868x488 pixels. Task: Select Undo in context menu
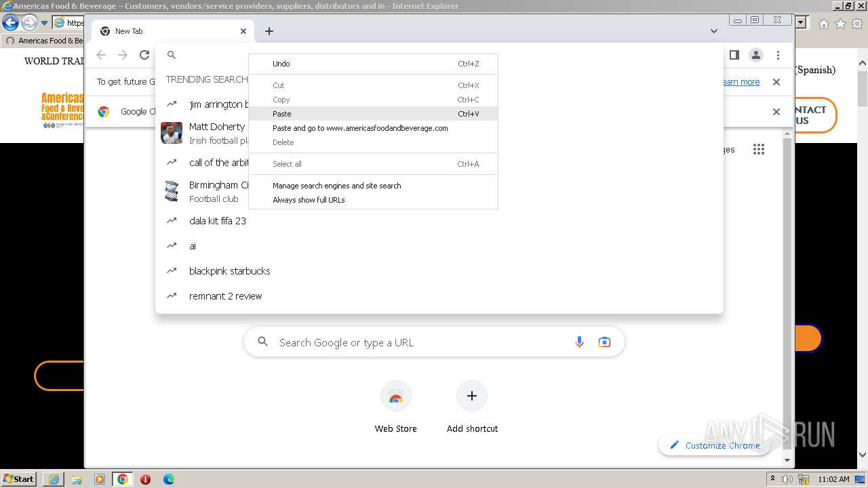coord(373,64)
